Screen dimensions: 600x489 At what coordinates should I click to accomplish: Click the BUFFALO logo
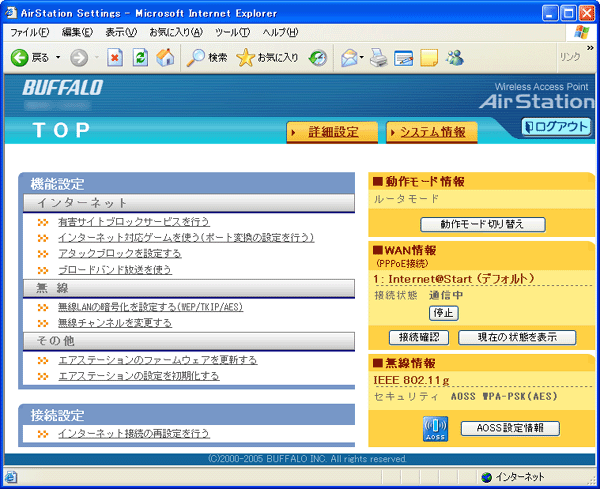coord(63,88)
